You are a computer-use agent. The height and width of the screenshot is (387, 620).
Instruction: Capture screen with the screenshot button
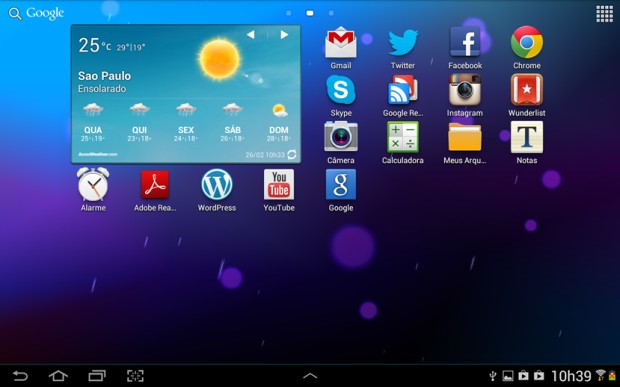[x=135, y=376]
